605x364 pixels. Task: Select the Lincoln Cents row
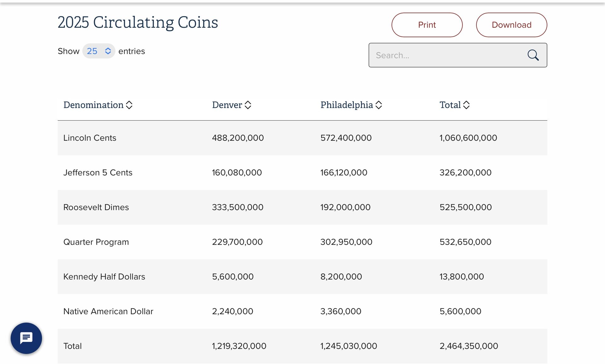pos(90,138)
